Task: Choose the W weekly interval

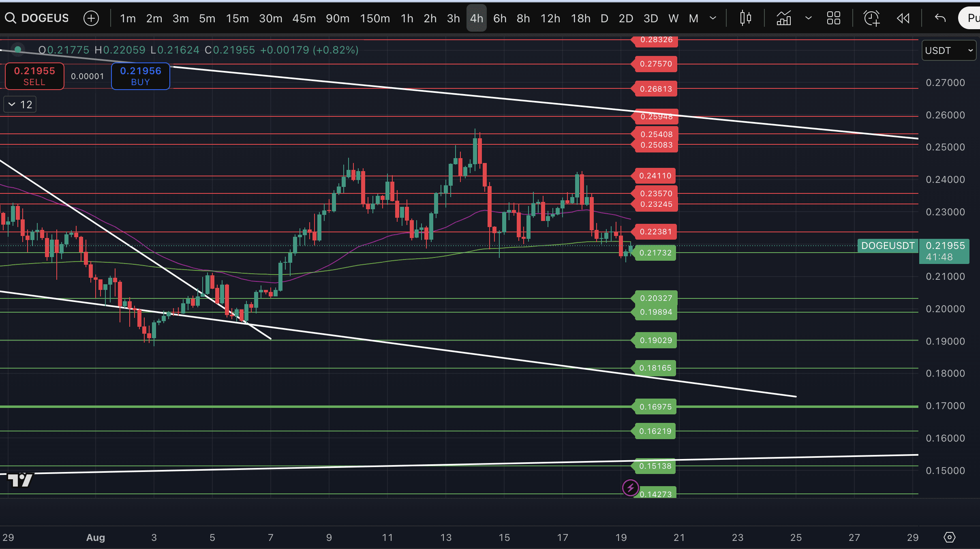Action: pos(674,18)
